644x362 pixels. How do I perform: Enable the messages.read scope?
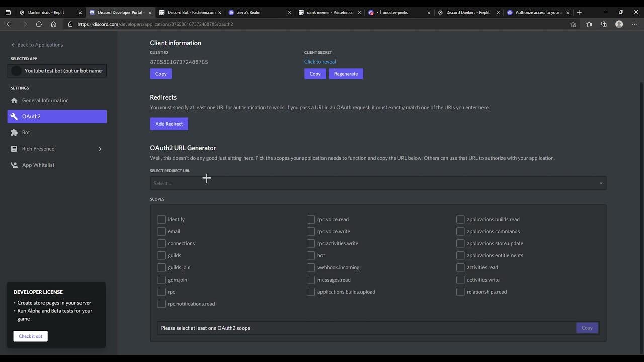[311, 280]
